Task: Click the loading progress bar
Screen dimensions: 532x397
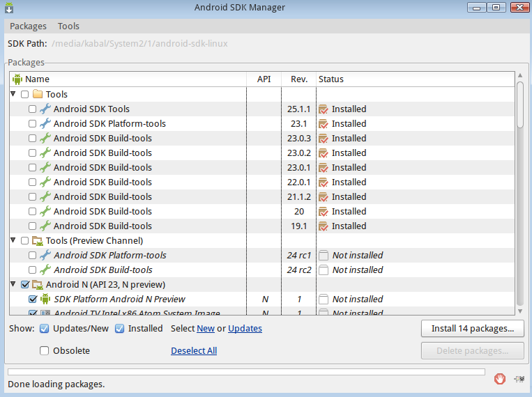Action: point(246,372)
